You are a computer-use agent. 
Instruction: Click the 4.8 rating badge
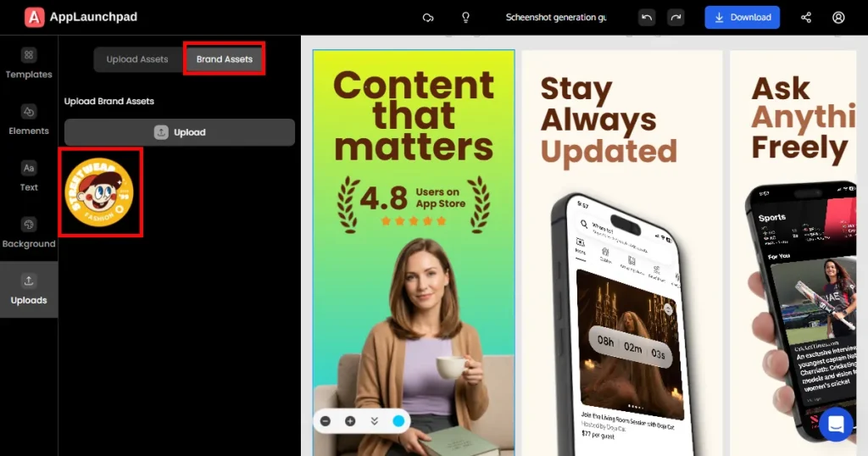tap(414, 203)
